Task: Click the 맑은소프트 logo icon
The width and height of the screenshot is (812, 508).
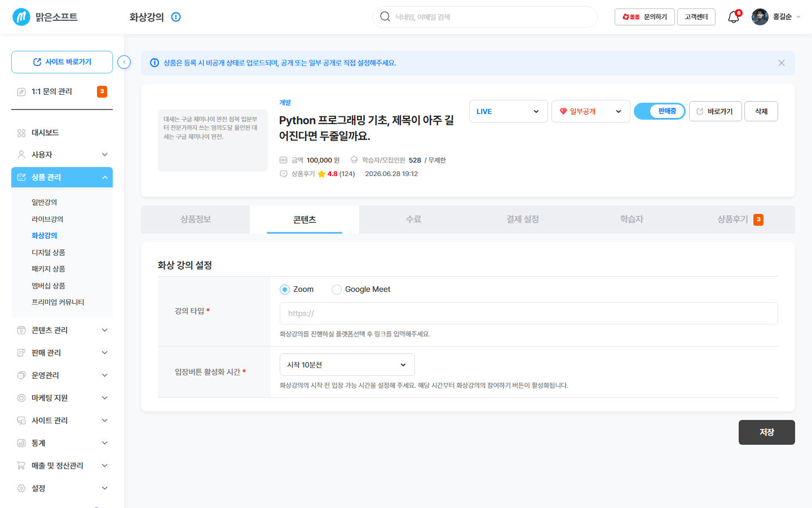Action: pyautogui.click(x=21, y=17)
